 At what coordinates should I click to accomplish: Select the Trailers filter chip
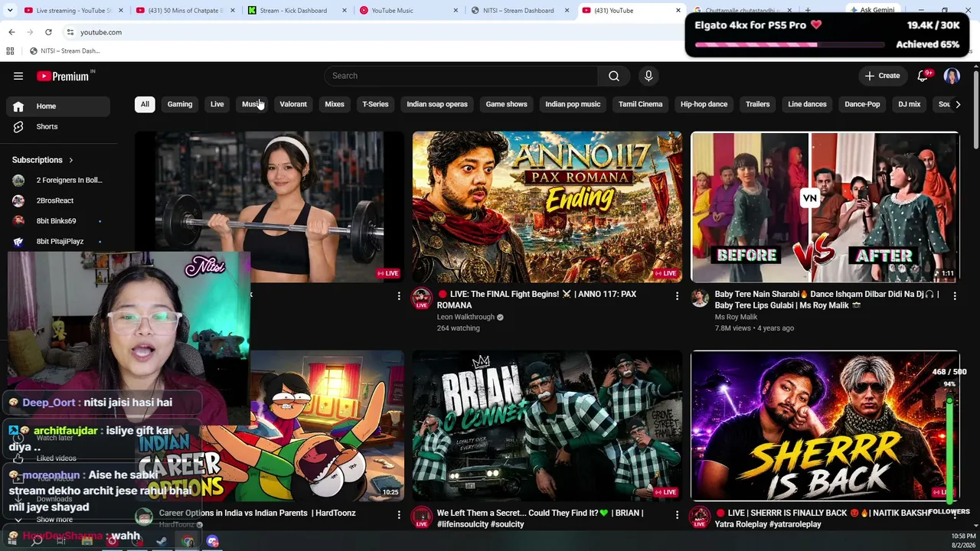758,104
